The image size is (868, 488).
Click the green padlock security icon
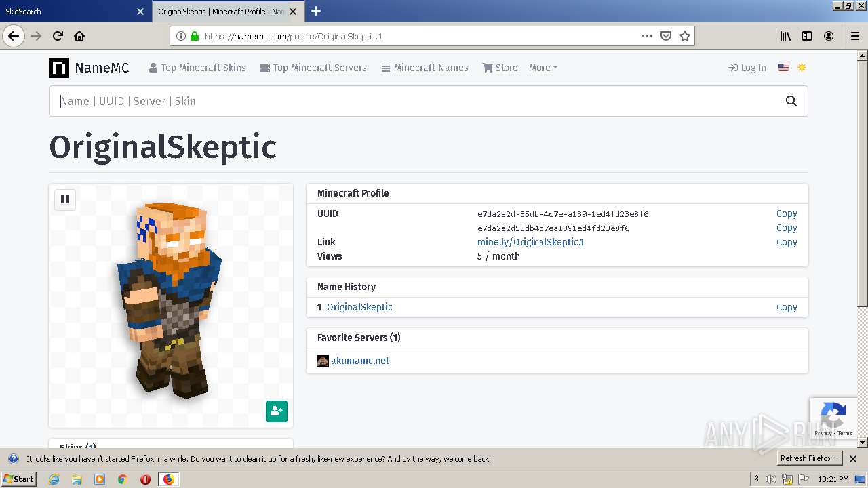tap(195, 36)
